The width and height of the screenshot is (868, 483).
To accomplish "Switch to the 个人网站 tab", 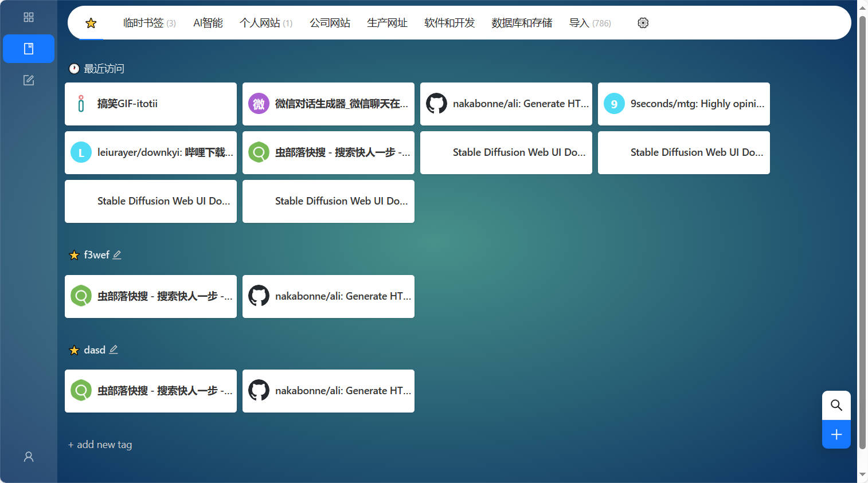I will [266, 23].
